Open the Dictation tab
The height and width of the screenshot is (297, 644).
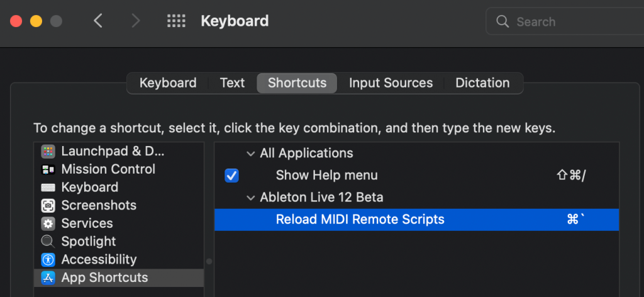click(482, 83)
